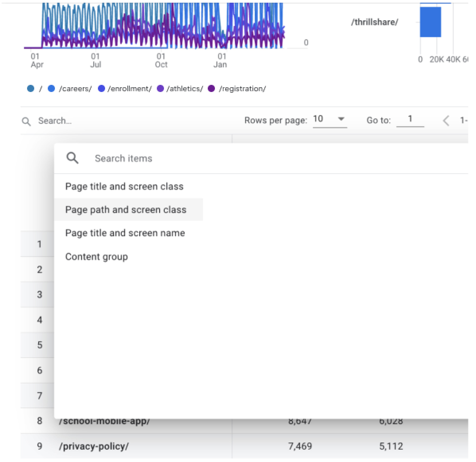
Task: Focus the table Search... field
Action: (x=55, y=121)
